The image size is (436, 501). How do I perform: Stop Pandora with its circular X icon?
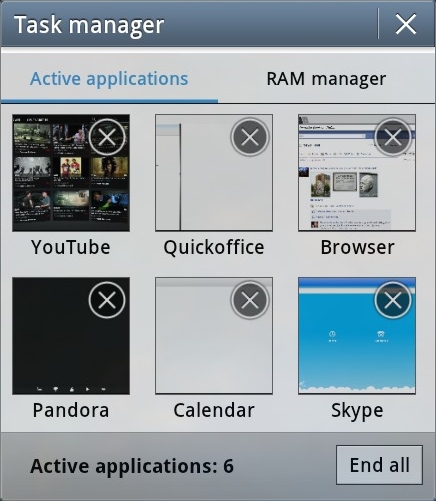(107, 300)
